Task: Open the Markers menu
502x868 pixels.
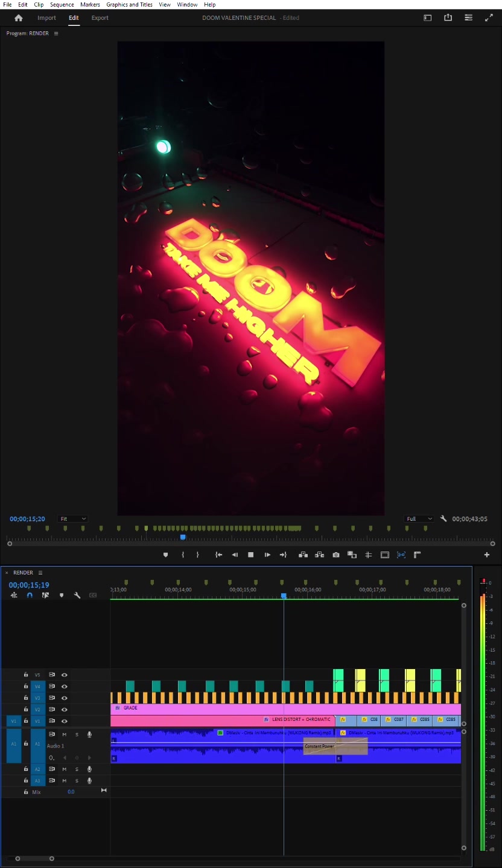Action: point(90,4)
